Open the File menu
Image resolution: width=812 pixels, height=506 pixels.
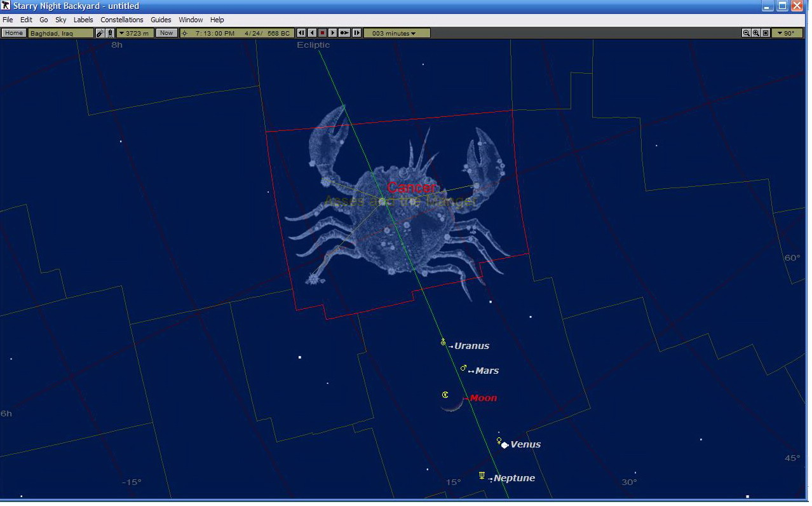click(8, 20)
